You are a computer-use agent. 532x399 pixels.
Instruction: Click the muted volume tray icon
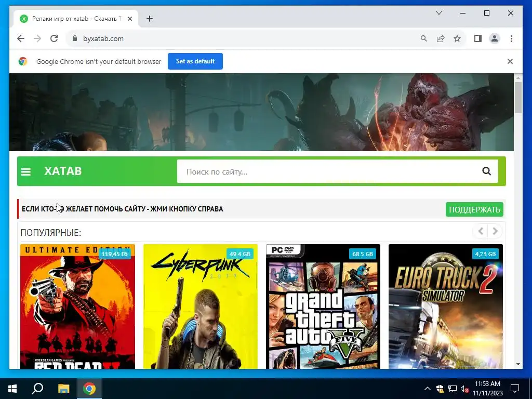pyautogui.click(x=464, y=389)
